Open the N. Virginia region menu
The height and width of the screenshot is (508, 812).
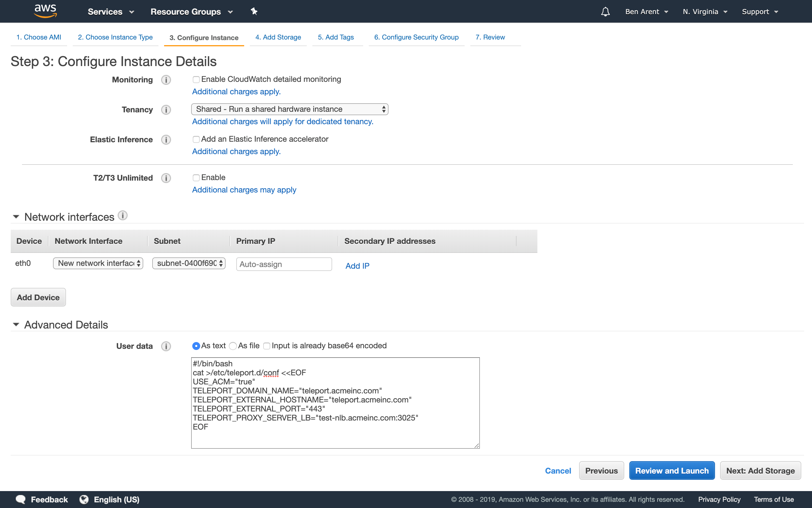[x=705, y=12]
